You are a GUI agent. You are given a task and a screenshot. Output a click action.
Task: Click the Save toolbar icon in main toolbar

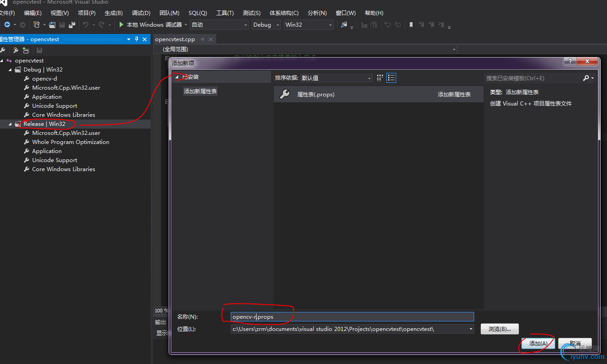pyautogui.click(x=62, y=25)
